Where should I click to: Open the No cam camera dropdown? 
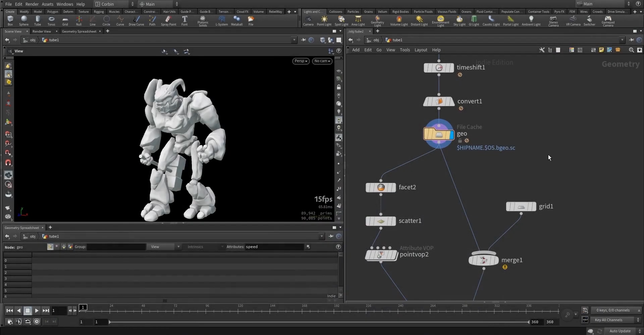(322, 61)
